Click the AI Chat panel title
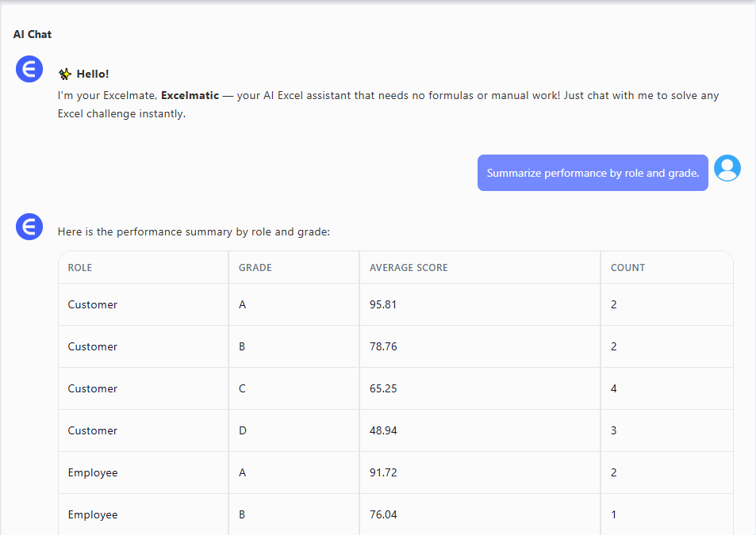Viewport: 756px width, 535px height. (33, 34)
